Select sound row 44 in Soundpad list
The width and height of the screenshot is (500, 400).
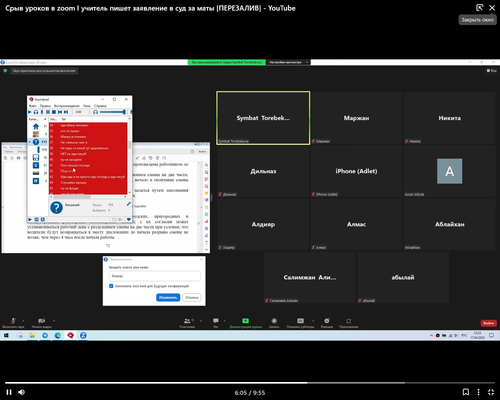pyautogui.click(x=88, y=183)
